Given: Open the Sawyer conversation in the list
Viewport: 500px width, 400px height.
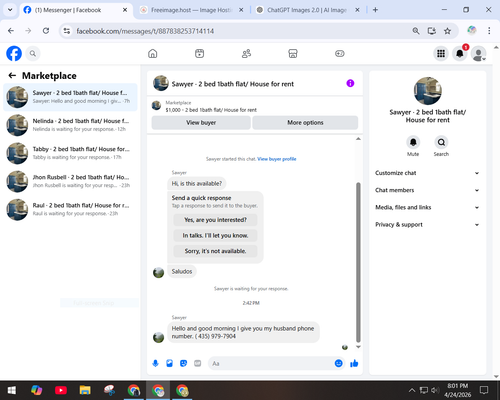Looking at the screenshot, I should [70, 97].
